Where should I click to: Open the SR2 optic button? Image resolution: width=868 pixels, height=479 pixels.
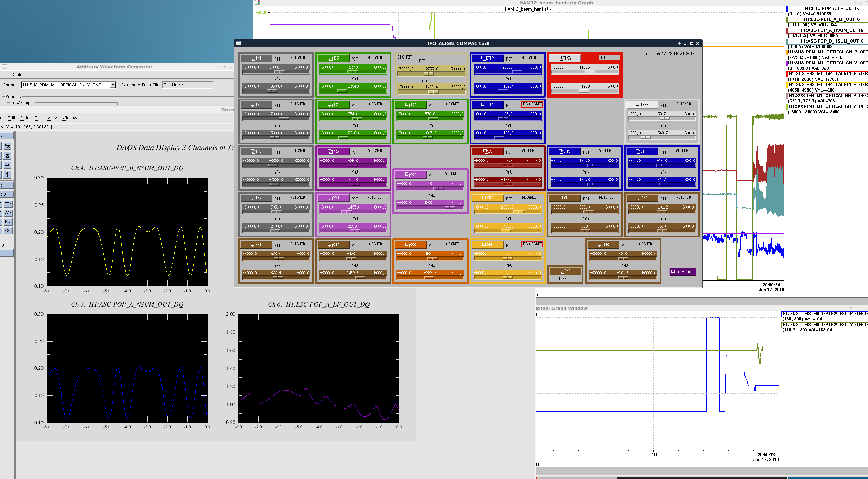[488, 198]
